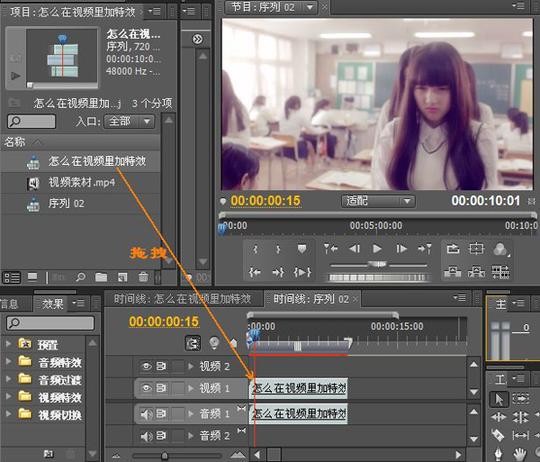Screen dimensions: 540x462
Task: Open the timeline panel flyout menu
Action: (x=459, y=297)
